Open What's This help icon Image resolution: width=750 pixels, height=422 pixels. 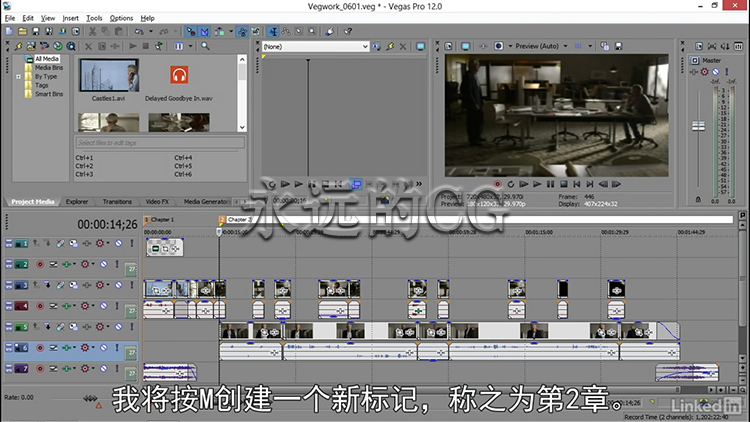point(348,32)
